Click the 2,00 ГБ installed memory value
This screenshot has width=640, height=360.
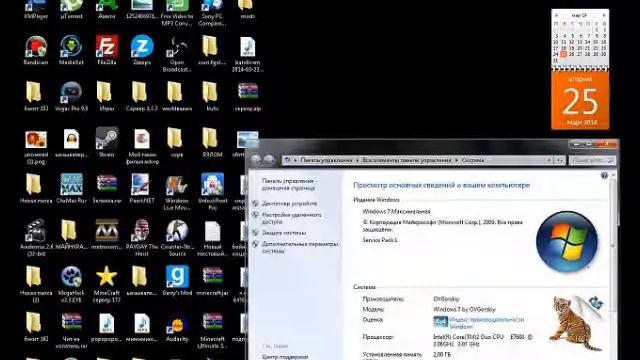click(x=442, y=354)
